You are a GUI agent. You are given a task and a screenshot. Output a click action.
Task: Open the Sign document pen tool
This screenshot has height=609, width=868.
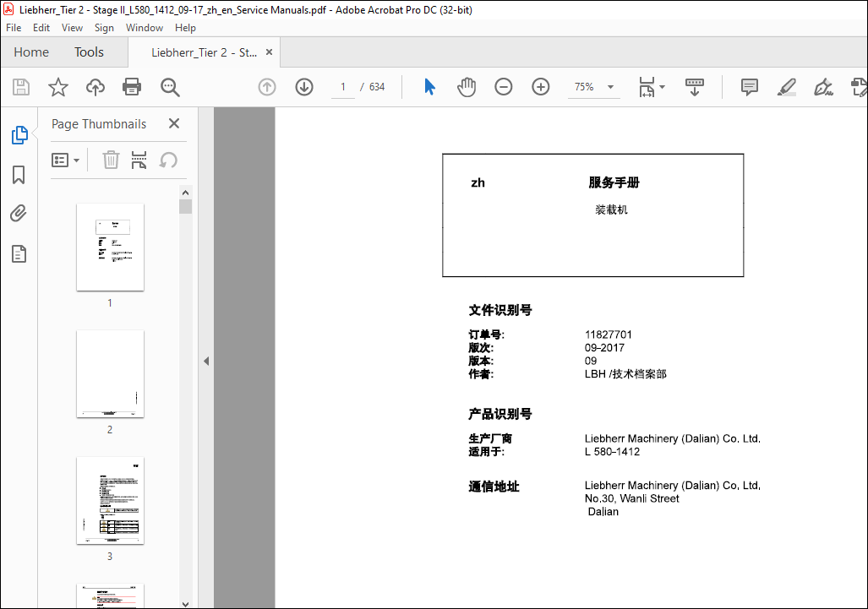tap(823, 87)
